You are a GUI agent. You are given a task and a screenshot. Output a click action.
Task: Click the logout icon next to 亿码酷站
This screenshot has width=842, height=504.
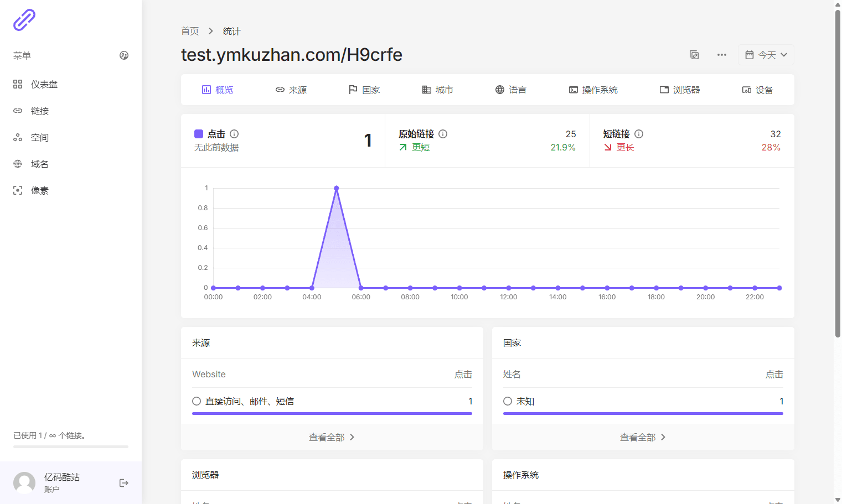click(124, 483)
